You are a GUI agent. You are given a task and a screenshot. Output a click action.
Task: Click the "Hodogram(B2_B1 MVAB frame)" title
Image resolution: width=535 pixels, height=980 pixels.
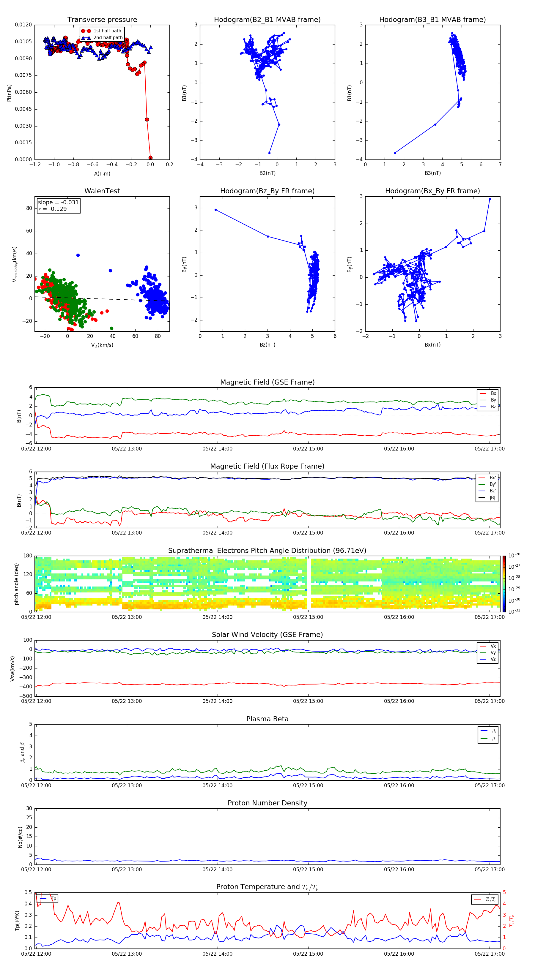pyautogui.click(x=267, y=19)
